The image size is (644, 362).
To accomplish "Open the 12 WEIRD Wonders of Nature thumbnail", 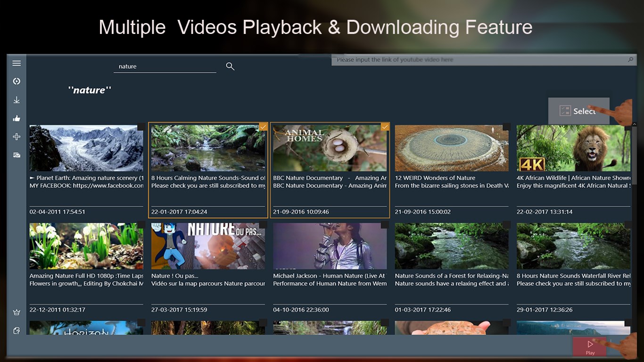I will coord(452,148).
